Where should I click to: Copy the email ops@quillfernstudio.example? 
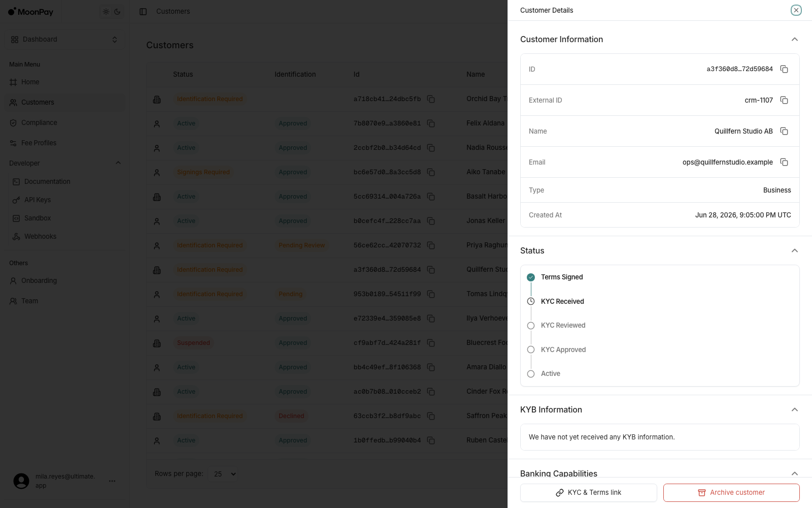(x=784, y=162)
